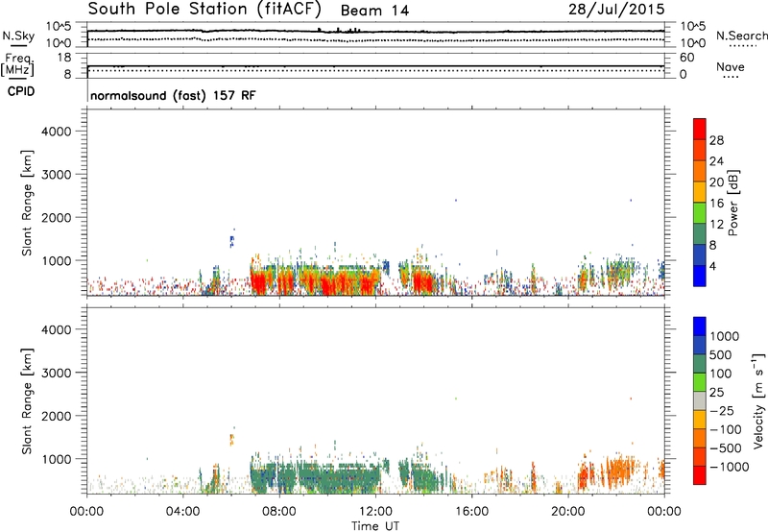Image resolution: width=768 pixels, height=532 pixels.
Task: Click the 'Slant Range [km]' label of velocity panel
Action: 27,400
